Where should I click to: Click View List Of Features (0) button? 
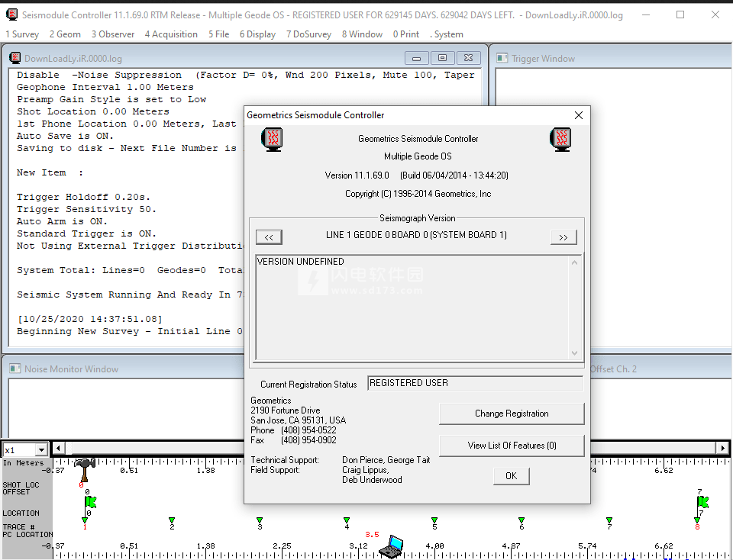tap(512, 446)
